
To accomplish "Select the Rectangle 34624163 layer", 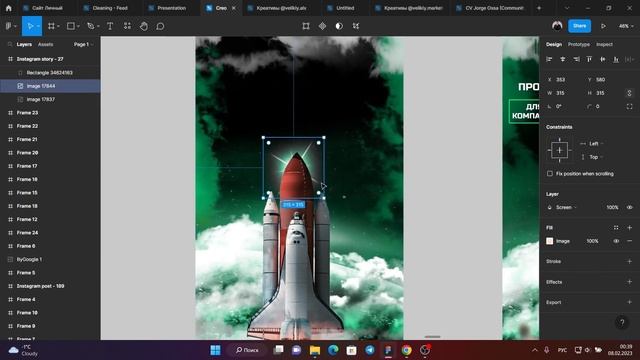I will click(50, 73).
